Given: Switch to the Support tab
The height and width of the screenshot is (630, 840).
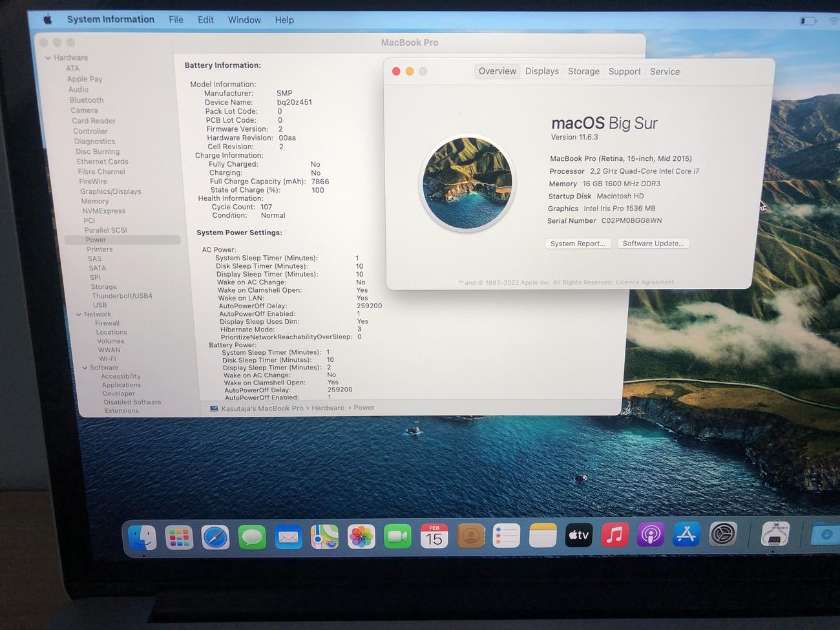Looking at the screenshot, I should point(624,71).
